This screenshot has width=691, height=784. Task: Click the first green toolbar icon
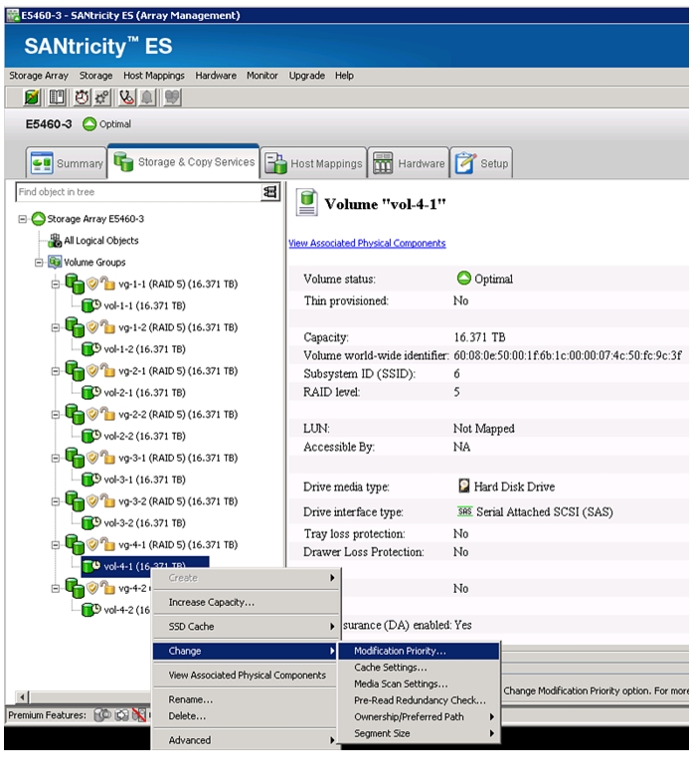[x=32, y=97]
